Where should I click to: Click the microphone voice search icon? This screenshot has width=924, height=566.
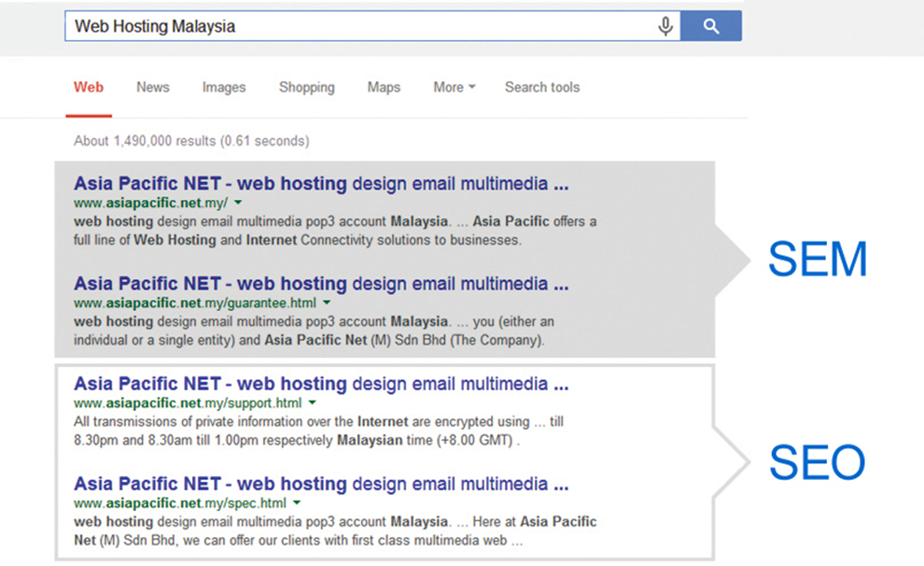pyautogui.click(x=665, y=26)
